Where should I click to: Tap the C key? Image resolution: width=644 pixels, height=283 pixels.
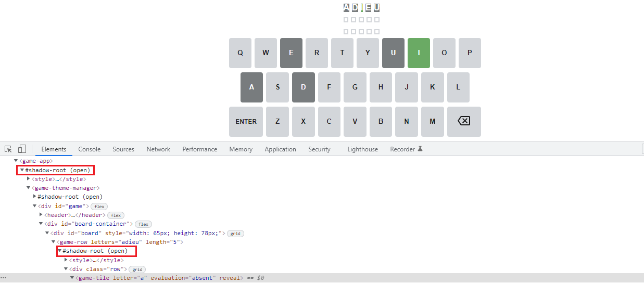point(329,121)
